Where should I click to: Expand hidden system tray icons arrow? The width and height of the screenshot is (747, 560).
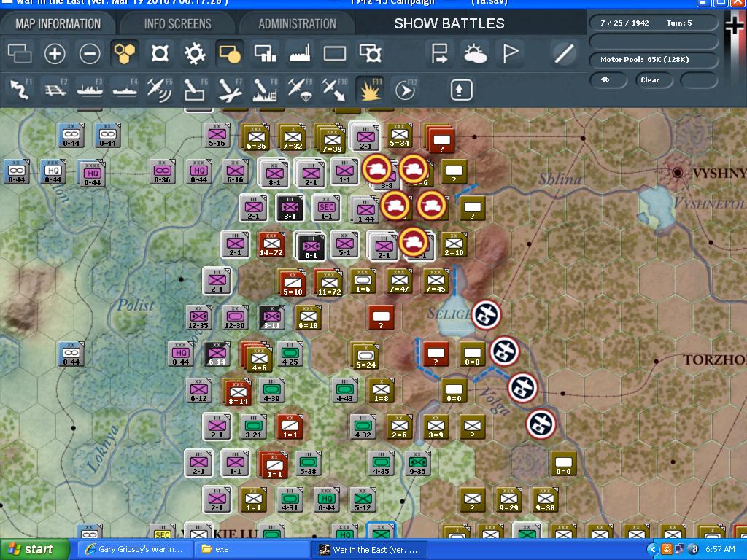(x=653, y=550)
